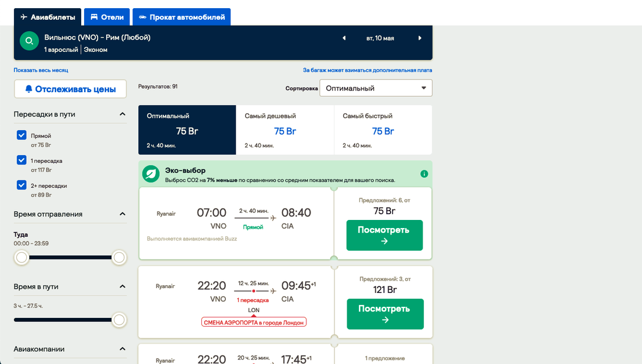Switch to the Отели tab
The height and width of the screenshot is (364, 642).
pos(107,17)
